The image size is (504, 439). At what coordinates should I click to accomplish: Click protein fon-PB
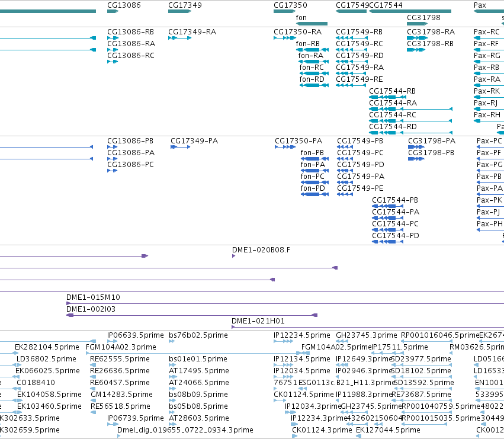click(312, 153)
